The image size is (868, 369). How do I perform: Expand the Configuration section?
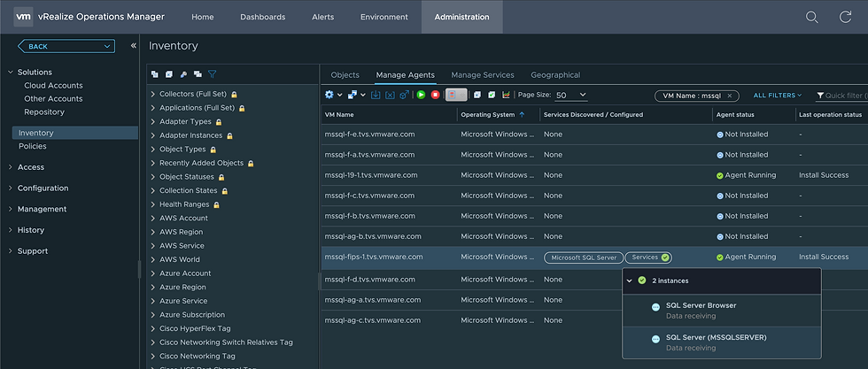coord(10,188)
